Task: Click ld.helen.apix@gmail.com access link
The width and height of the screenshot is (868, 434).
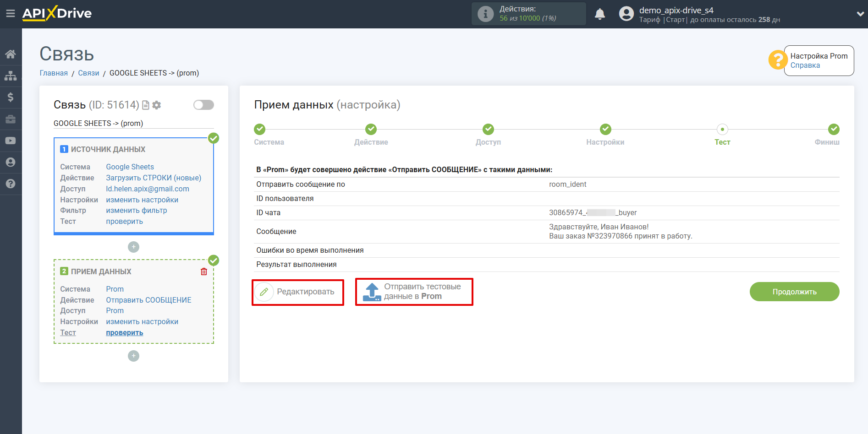Action: [148, 189]
